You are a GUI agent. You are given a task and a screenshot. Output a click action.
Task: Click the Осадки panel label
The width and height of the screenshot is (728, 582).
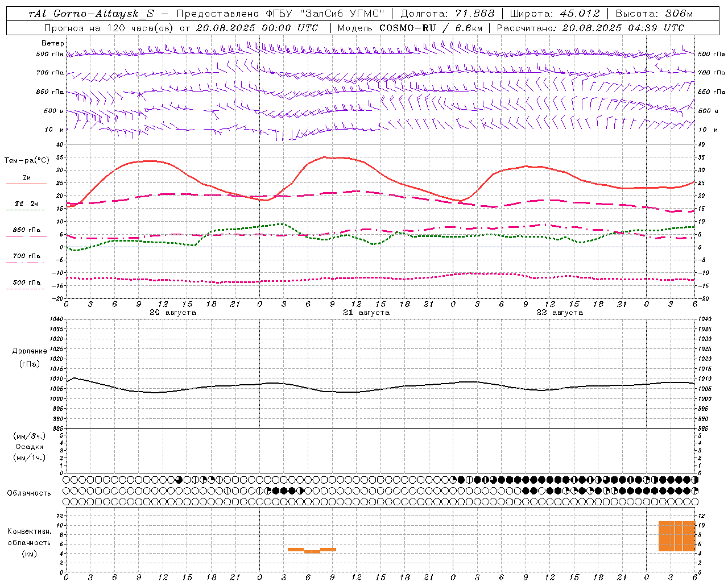tap(30, 447)
